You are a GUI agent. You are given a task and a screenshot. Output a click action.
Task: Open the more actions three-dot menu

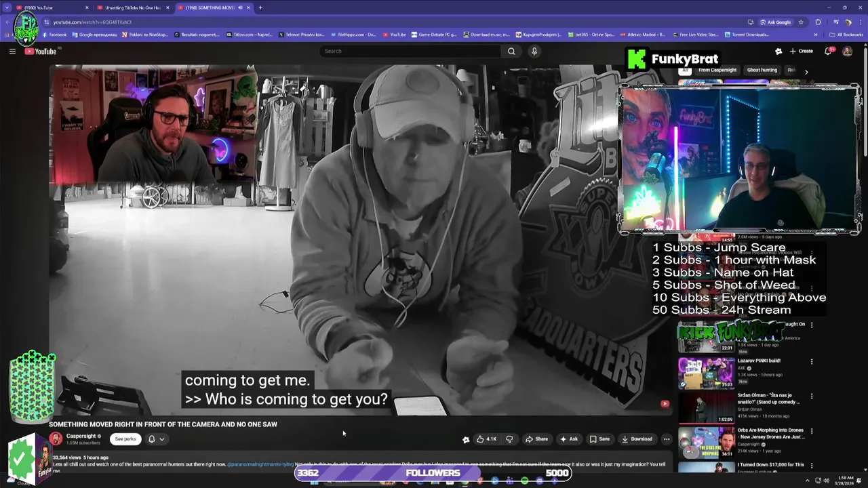pyautogui.click(x=667, y=439)
